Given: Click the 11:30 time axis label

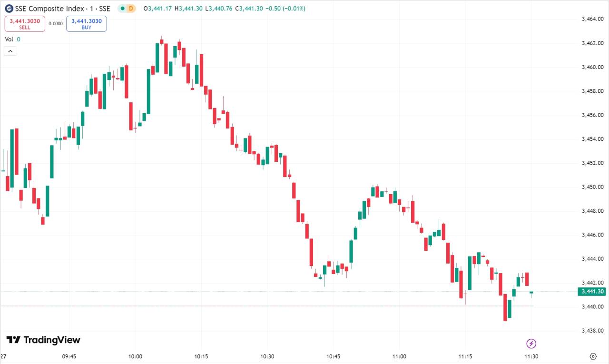Looking at the screenshot, I should [531, 356].
